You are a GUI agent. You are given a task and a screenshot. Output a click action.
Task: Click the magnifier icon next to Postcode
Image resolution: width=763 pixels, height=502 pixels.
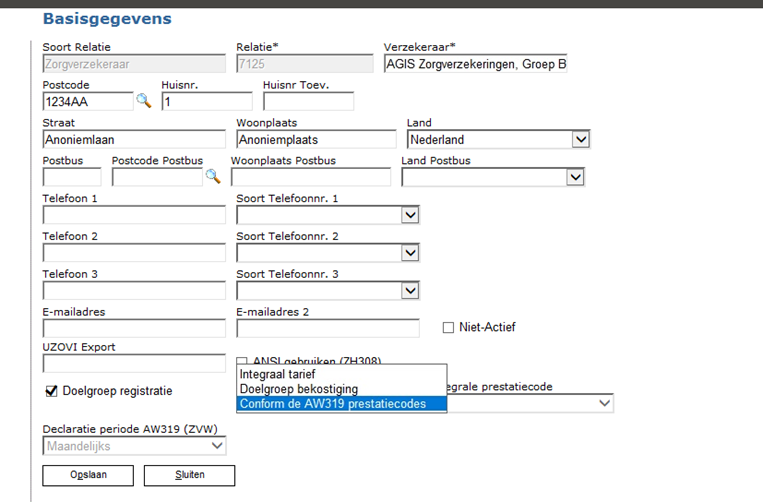tap(143, 101)
